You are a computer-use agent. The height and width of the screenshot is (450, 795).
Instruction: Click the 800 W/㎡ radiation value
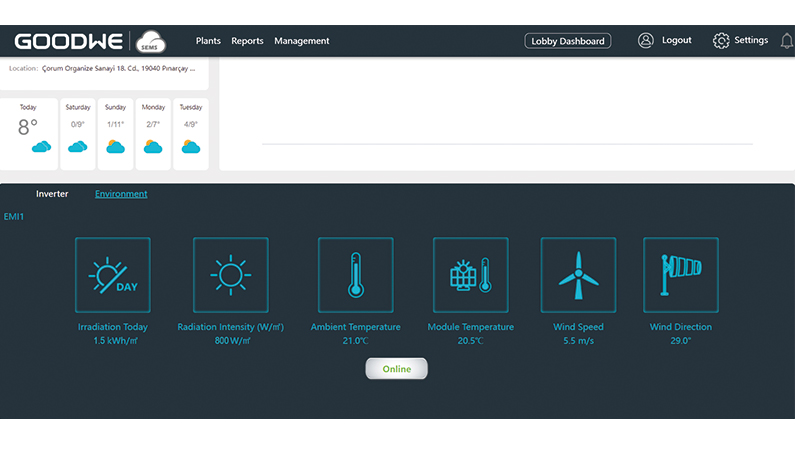(x=232, y=341)
